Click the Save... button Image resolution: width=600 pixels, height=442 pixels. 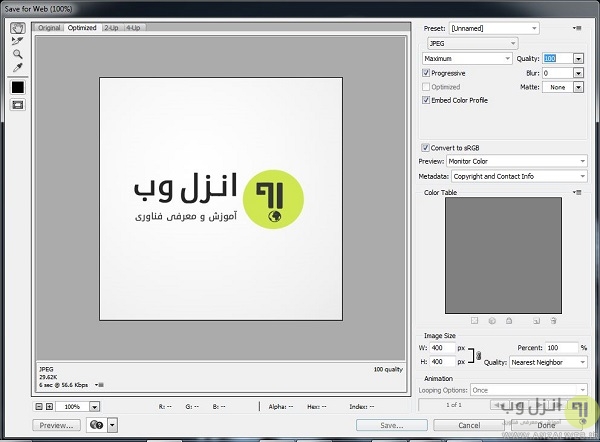pyautogui.click(x=390, y=425)
